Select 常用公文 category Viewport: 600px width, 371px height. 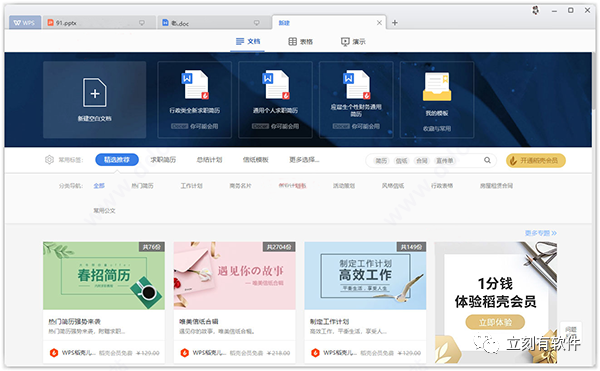pos(104,211)
